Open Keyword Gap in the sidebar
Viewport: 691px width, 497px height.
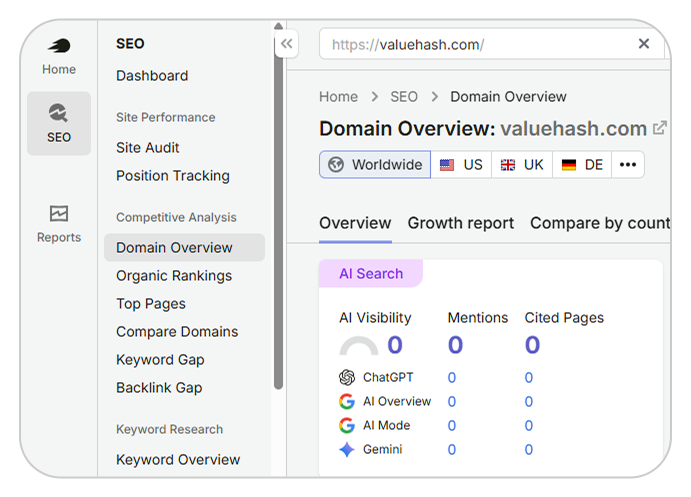[x=160, y=360]
